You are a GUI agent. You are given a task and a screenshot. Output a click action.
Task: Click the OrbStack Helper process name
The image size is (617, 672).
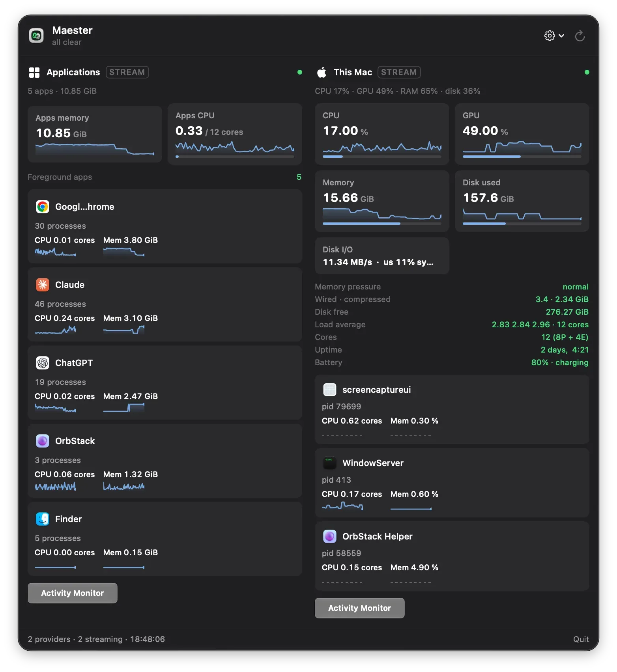[378, 536]
